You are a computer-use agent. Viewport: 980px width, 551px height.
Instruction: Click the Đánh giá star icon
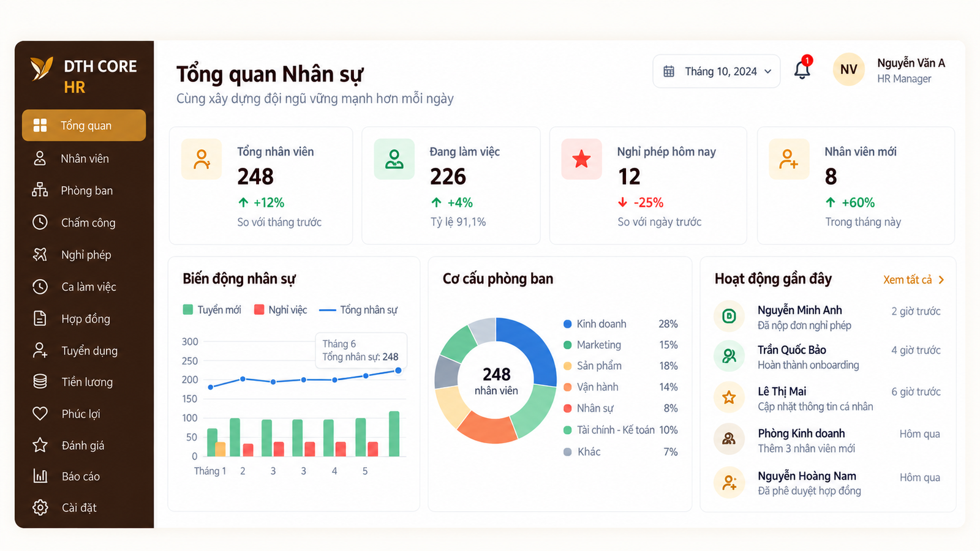click(40, 445)
